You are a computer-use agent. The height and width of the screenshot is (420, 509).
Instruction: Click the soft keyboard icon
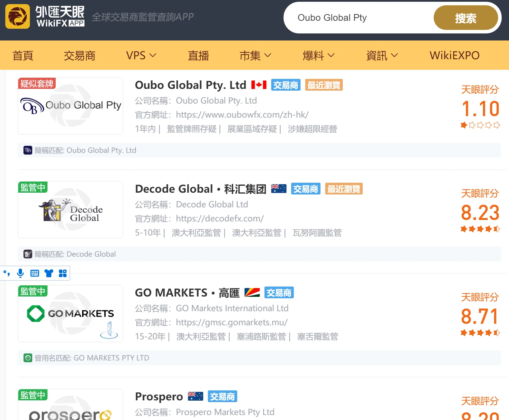point(35,273)
